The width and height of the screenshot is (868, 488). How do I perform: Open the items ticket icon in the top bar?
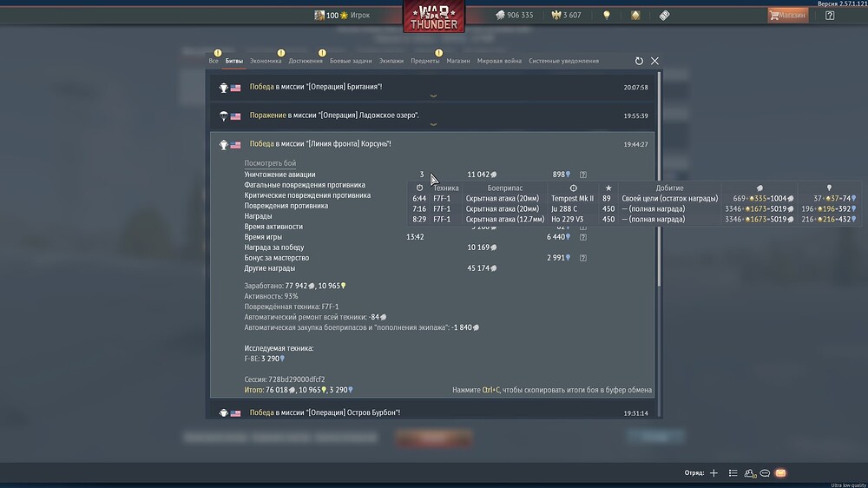click(664, 15)
